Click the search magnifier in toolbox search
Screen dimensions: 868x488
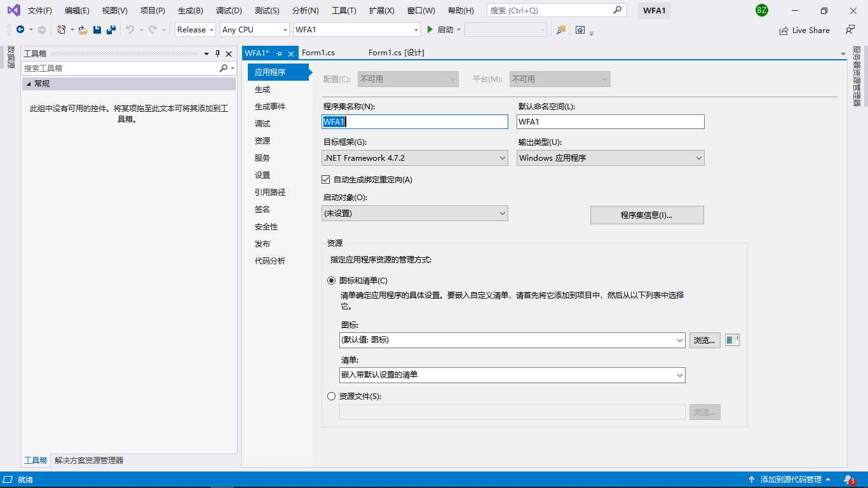(224, 68)
